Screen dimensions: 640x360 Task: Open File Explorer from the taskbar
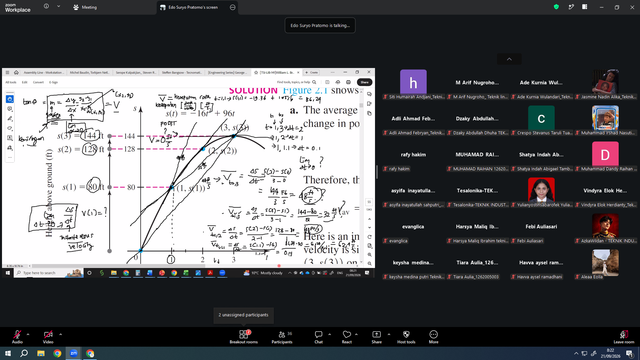41,353
